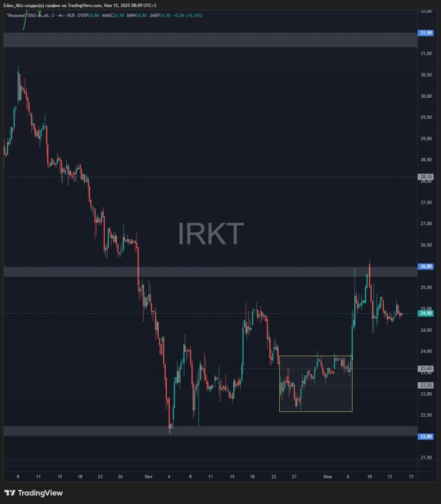Click the ОТКР 24,86 open value
This screenshot has height=504, width=441.
click(88, 16)
